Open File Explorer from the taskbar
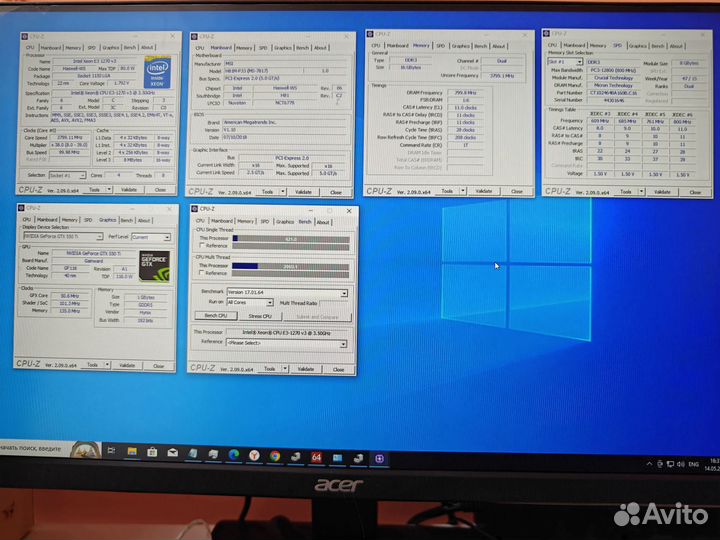Viewport: 720px width, 540px height. tap(132, 452)
